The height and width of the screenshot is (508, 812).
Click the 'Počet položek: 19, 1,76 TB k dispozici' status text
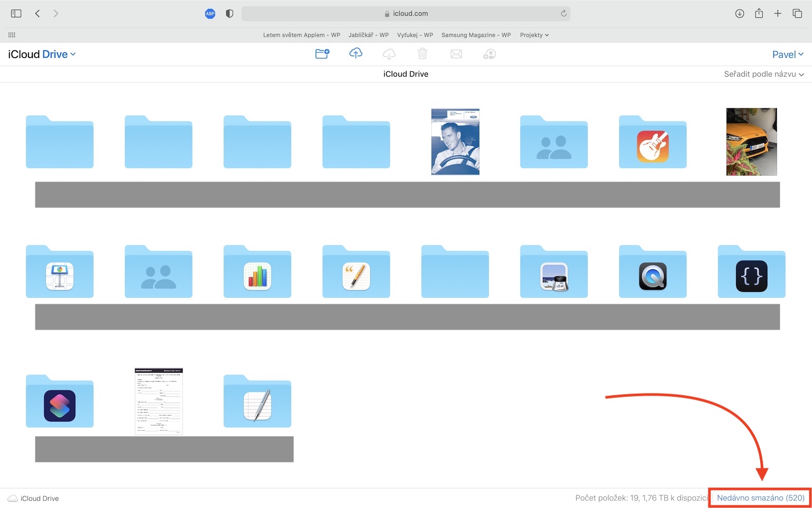[641, 498]
